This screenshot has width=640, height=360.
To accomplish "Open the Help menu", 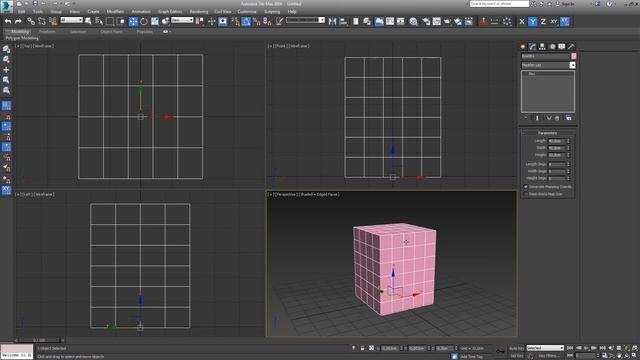I will coord(292,12).
